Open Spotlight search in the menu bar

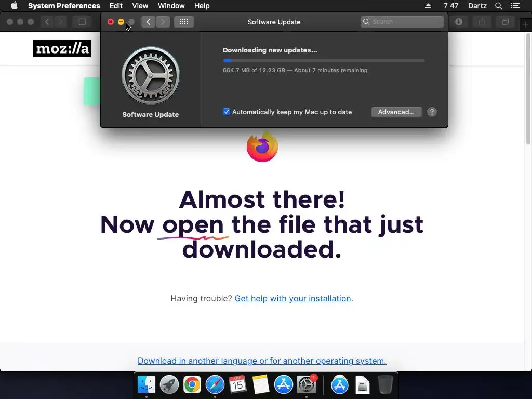point(498,6)
